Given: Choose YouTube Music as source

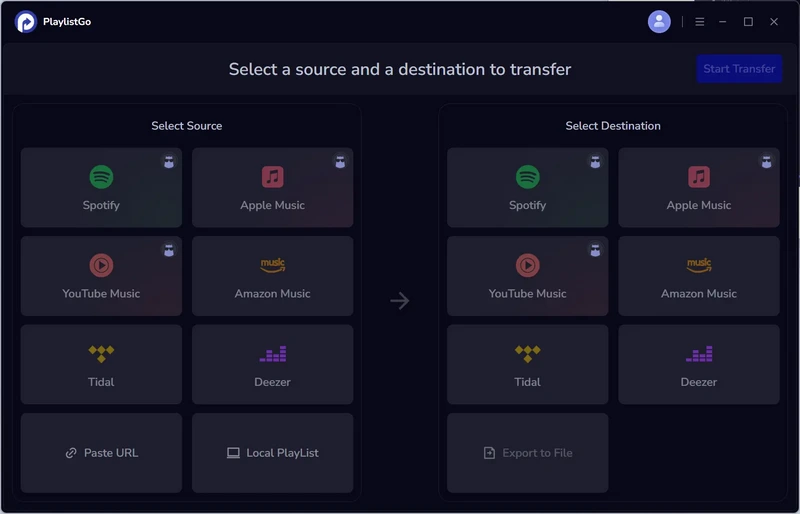Looking at the screenshot, I should tap(101, 276).
